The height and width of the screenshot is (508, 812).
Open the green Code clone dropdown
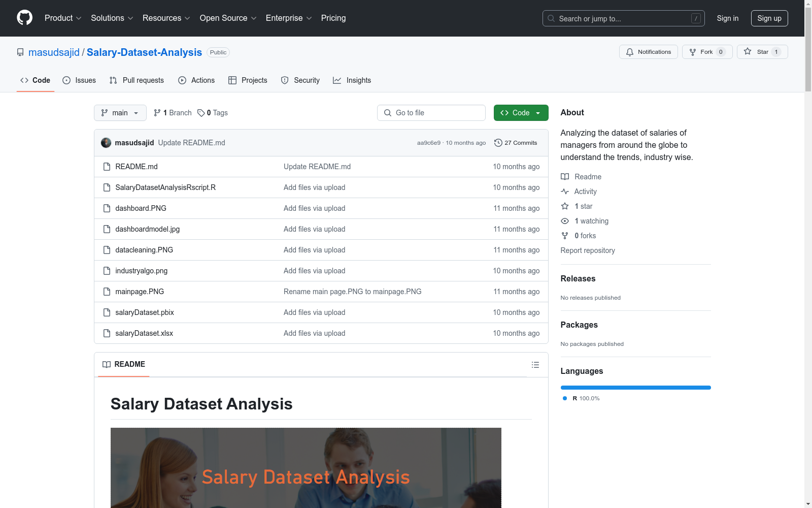pos(521,113)
